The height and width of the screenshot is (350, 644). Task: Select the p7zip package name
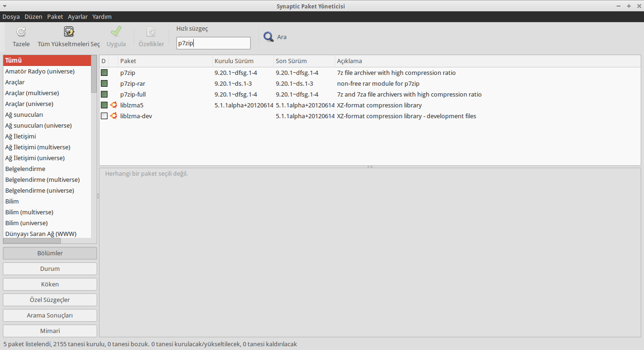[x=128, y=73]
